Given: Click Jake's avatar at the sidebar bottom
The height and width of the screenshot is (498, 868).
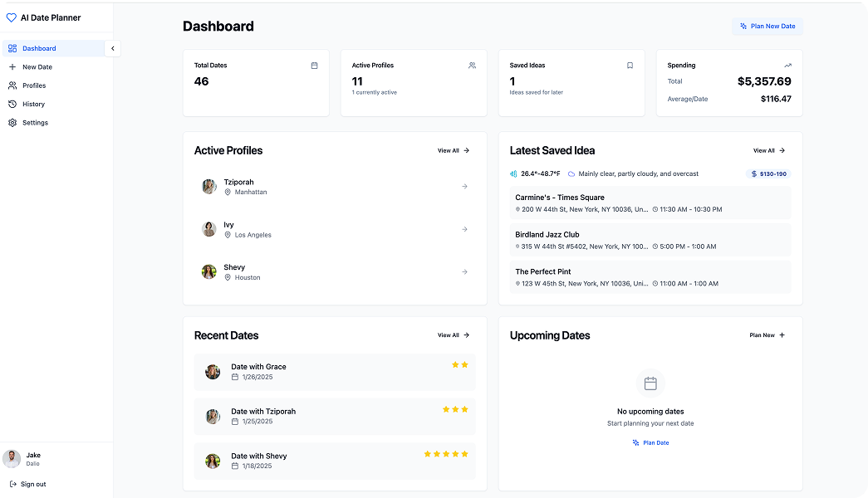Looking at the screenshot, I should (x=12, y=458).
